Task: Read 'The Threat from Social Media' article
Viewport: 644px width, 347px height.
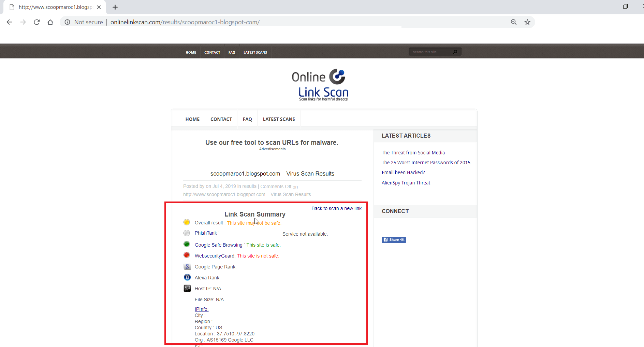Action: (x=413, y=153)
